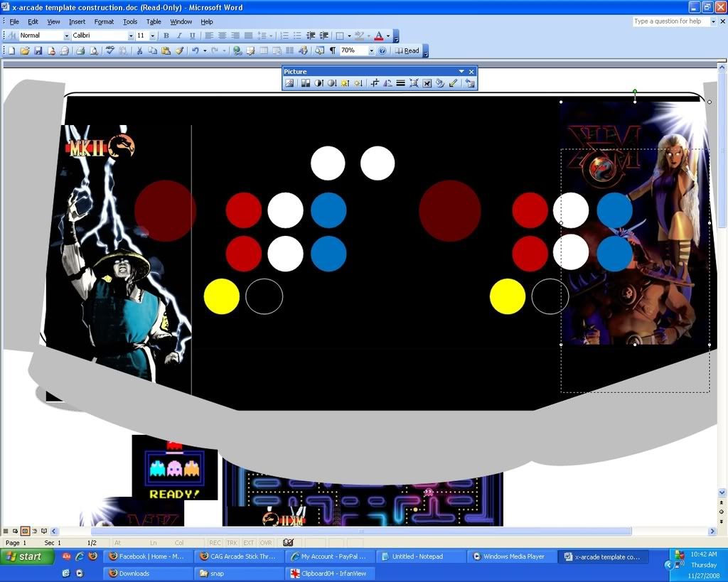Switch to Clipboard04 - IrfanView taskbar button

click(331, 573)
